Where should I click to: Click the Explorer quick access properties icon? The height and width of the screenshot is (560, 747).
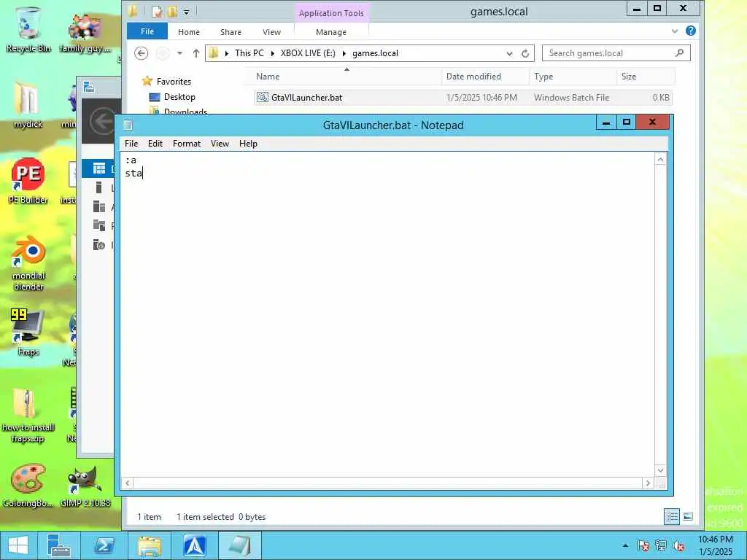156,12
